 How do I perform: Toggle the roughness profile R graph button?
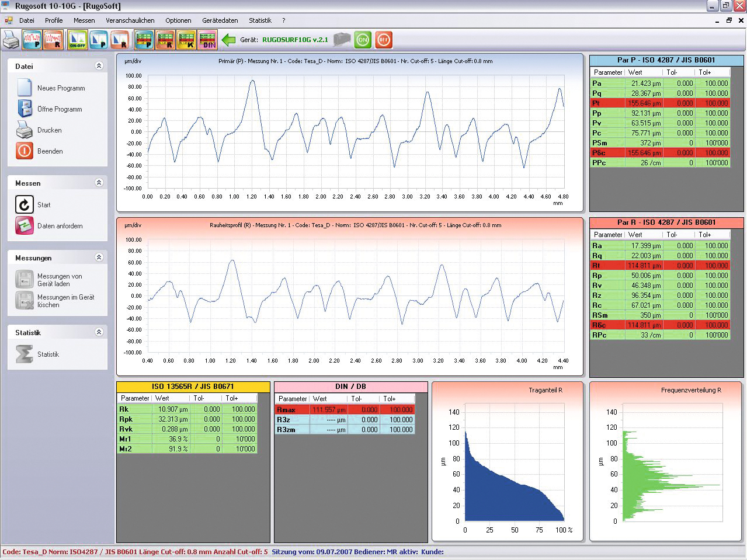click(53, 40)
